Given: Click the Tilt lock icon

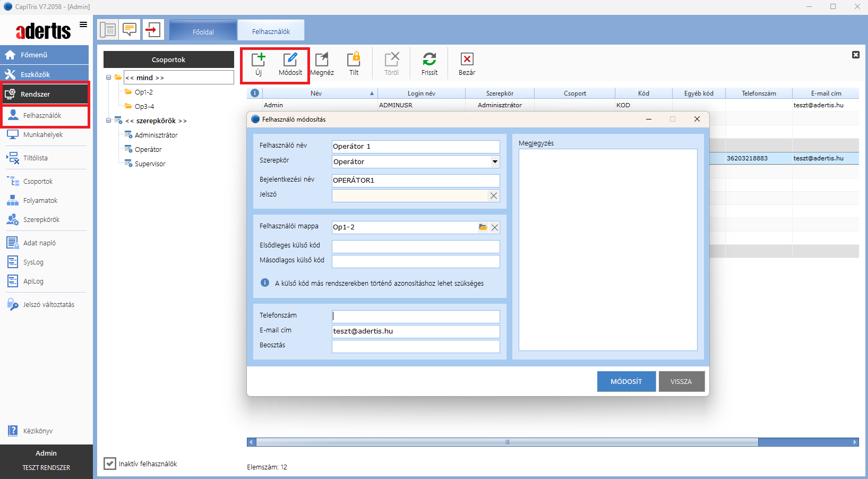Looking at the screenshot, I should coord(354,59).
